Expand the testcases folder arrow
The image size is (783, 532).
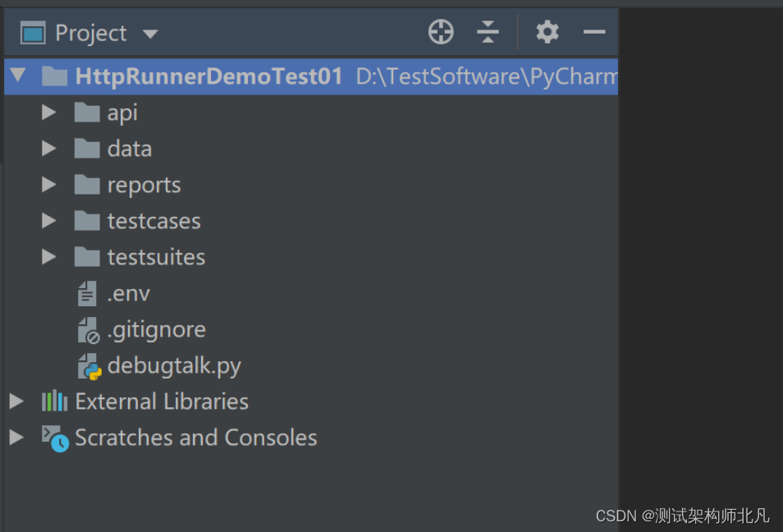49,221
